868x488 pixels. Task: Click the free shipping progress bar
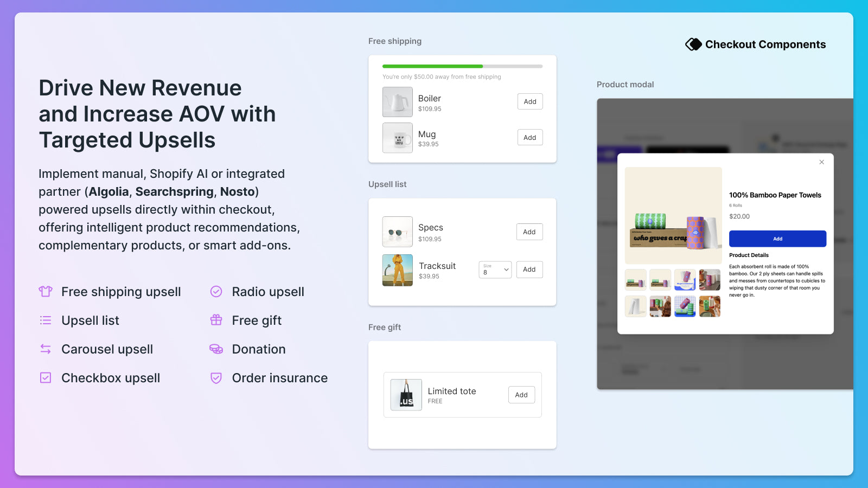pos(462,66)
